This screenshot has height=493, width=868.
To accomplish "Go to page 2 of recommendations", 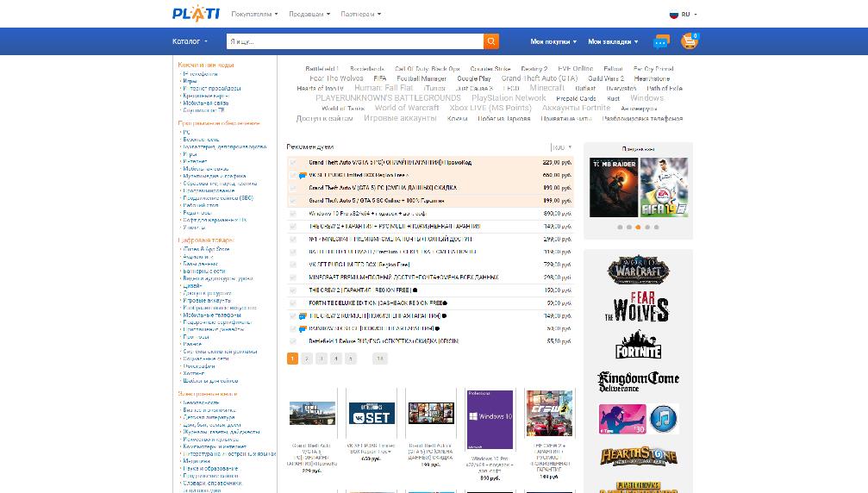I will (x=307, y=359).
